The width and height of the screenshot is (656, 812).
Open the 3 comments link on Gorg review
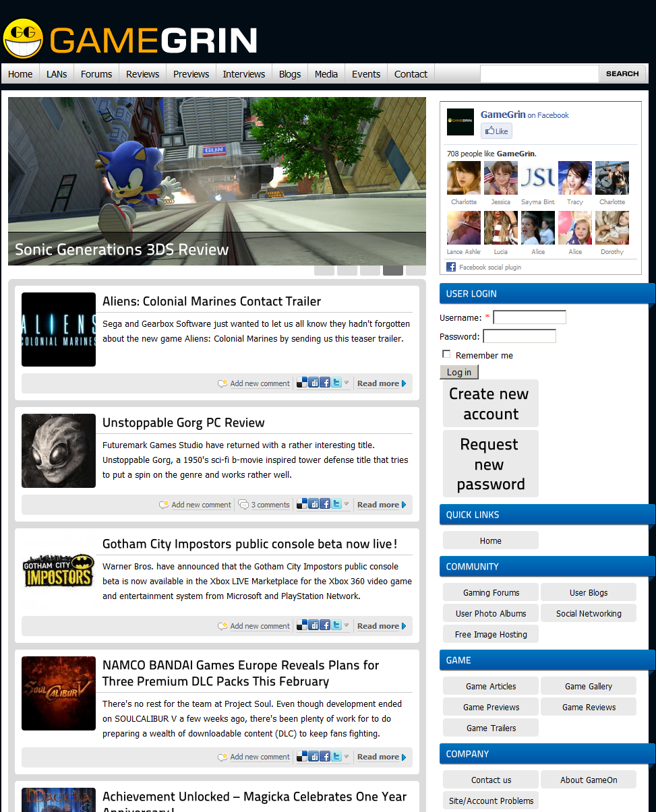tap(270, 505)
